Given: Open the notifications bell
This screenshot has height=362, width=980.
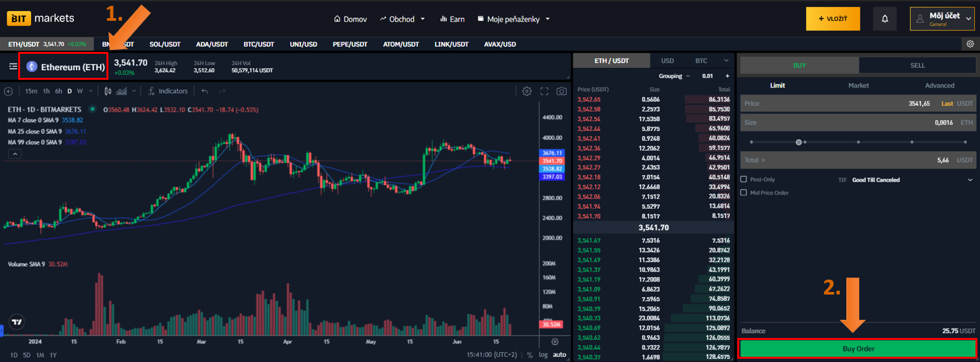Looking at the screenshot, I should click(885, 19).
